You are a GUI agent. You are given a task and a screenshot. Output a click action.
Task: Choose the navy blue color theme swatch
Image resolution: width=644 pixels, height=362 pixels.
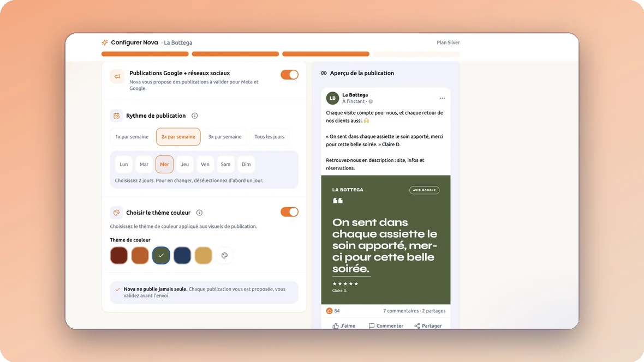point(182,255)
